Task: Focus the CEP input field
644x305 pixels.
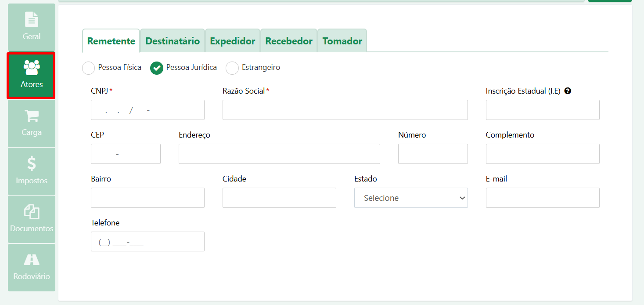Action: tap(126, 154)
